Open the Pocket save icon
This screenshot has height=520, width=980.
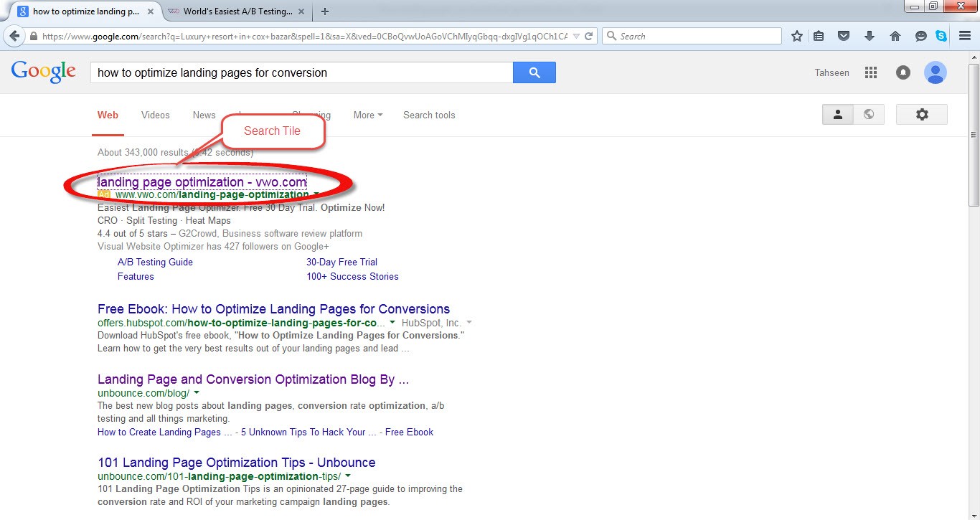click(844, 36)
